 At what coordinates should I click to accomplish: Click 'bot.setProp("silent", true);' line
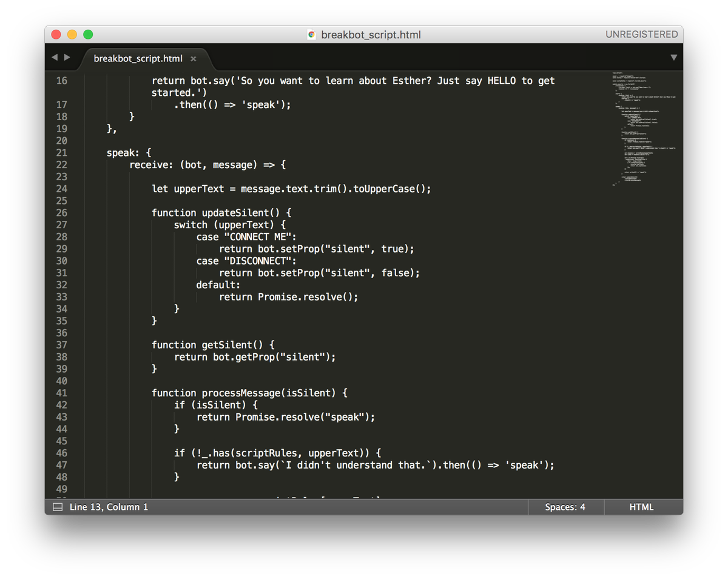[317, 249]
